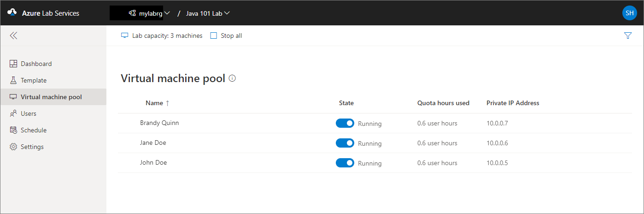Open the SH user account avatar
Image resolution: width=644 pixels, height=214 pixels.
click(629, 13)
